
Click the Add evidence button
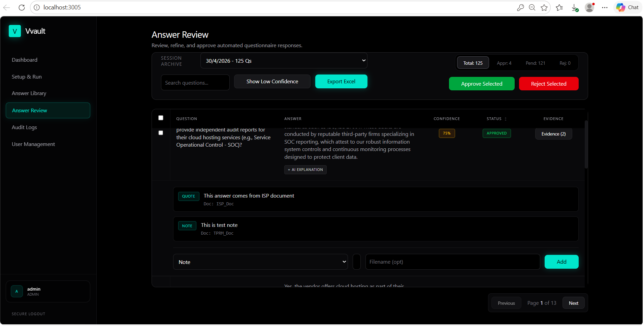click(x=561, y=262)
